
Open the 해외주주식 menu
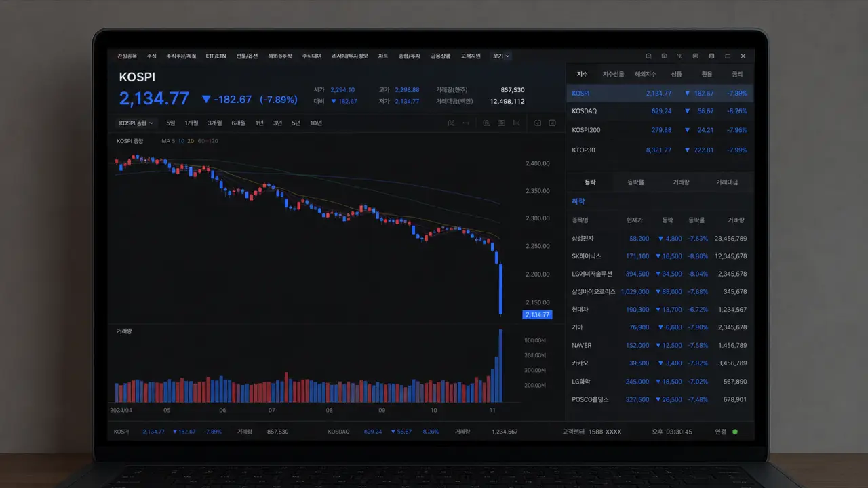279,56
